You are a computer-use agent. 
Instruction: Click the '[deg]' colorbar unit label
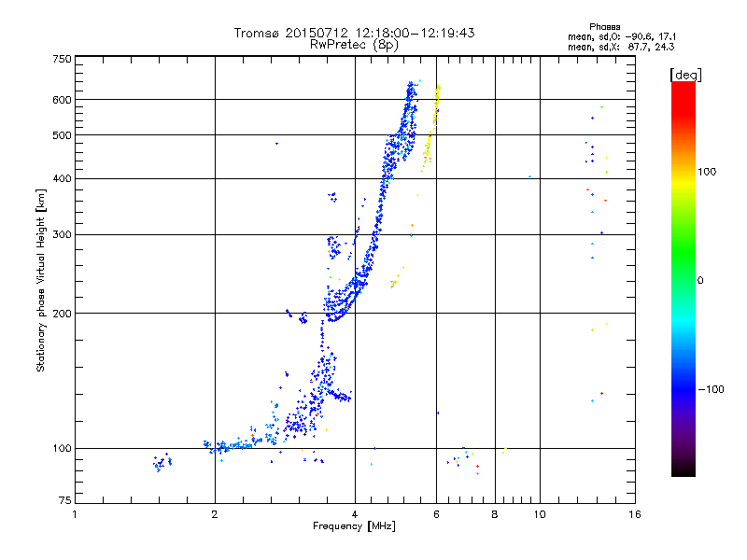pyautogui.click(x=685, y=75)
